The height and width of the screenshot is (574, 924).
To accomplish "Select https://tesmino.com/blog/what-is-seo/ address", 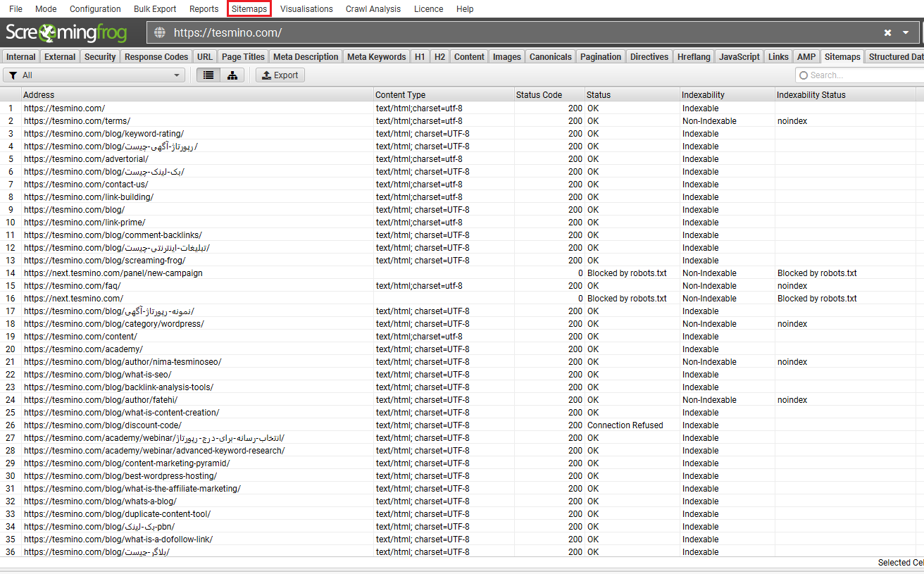I will (x=98, y=375).
